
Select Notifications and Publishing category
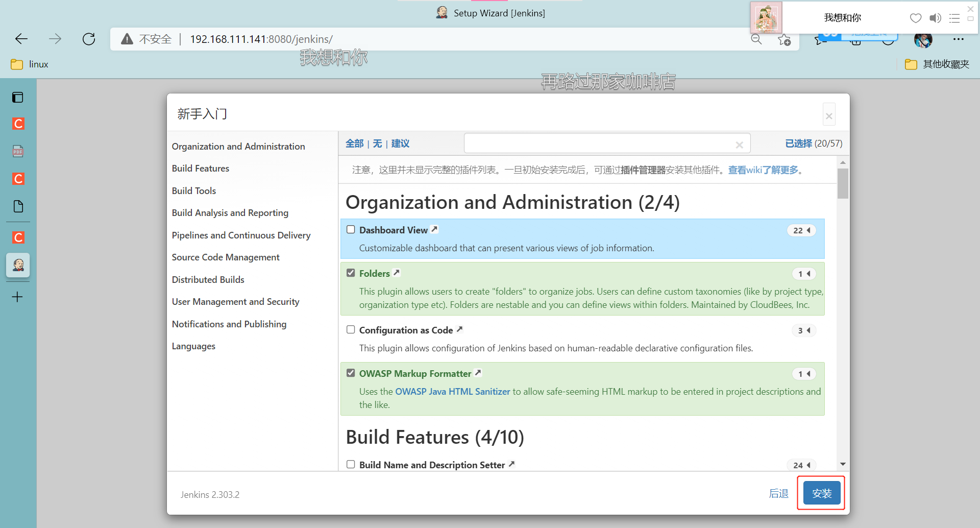229,324
